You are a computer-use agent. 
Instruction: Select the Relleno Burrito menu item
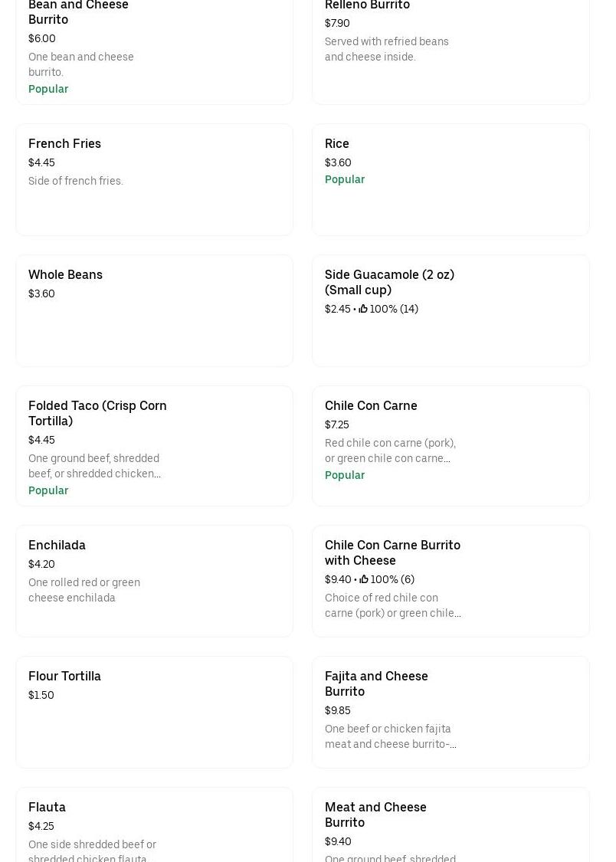click(x=367, y=5)
